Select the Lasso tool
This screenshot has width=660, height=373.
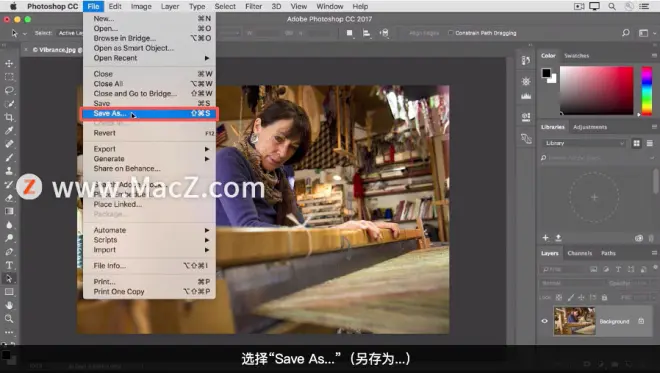pos(9,90)
